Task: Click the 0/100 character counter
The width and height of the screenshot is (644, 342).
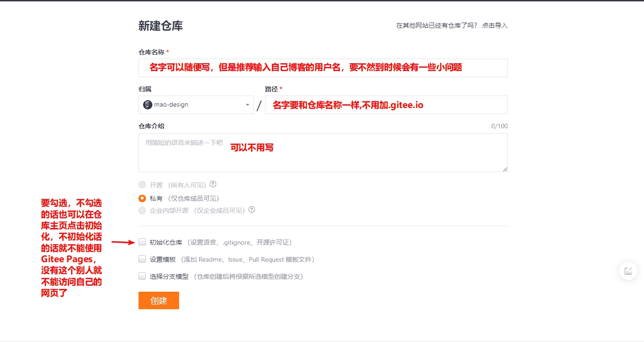Action: tap(500, 126)
